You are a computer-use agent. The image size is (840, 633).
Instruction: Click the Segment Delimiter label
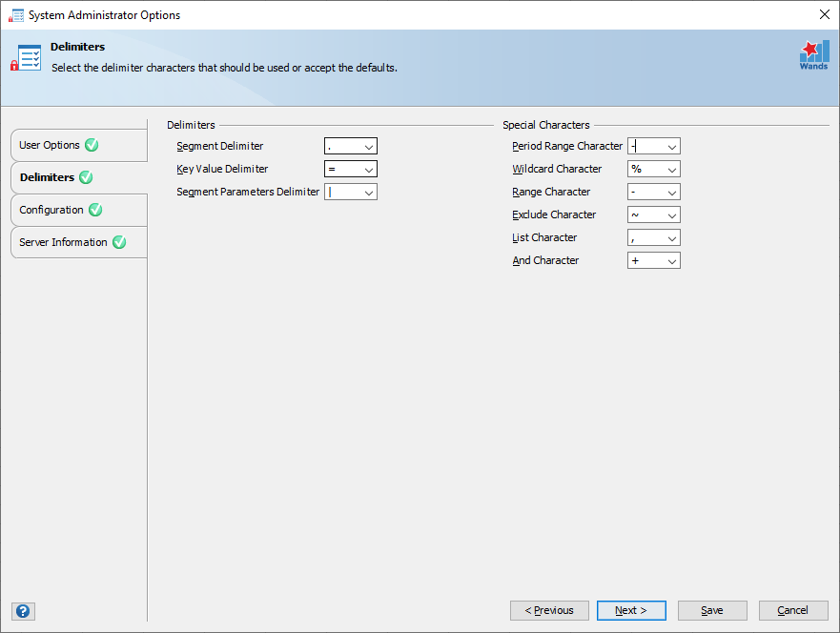tap(219, 146)
